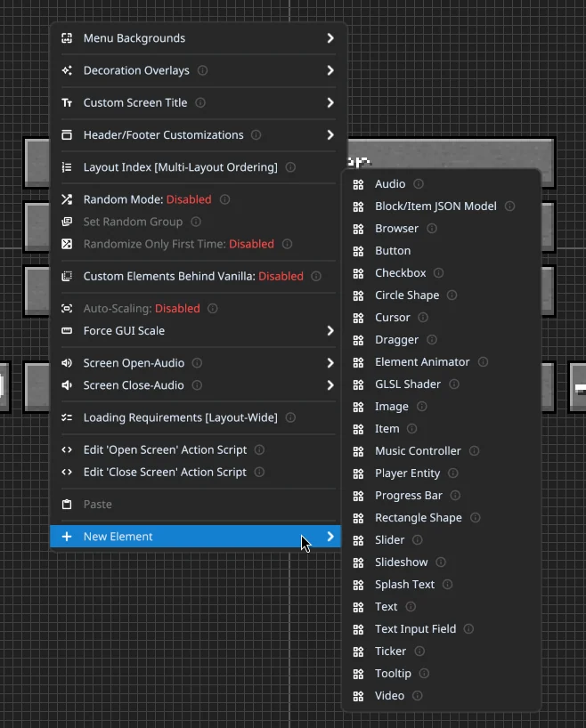Add a GLSL Shader element
The height and width of the screenshot is (728, 586).
442,384
